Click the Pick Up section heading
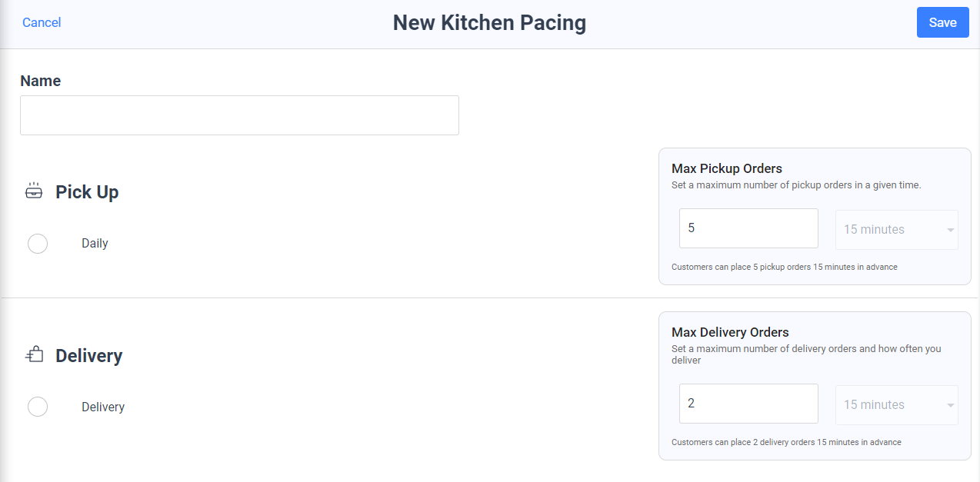980x482 pixels. [87, 192]
